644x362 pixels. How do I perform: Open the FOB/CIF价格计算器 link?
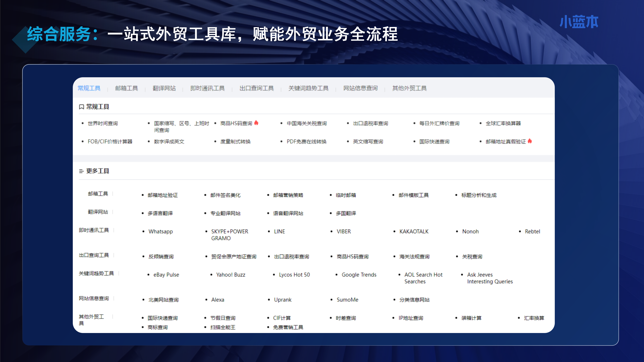(110, 142)
